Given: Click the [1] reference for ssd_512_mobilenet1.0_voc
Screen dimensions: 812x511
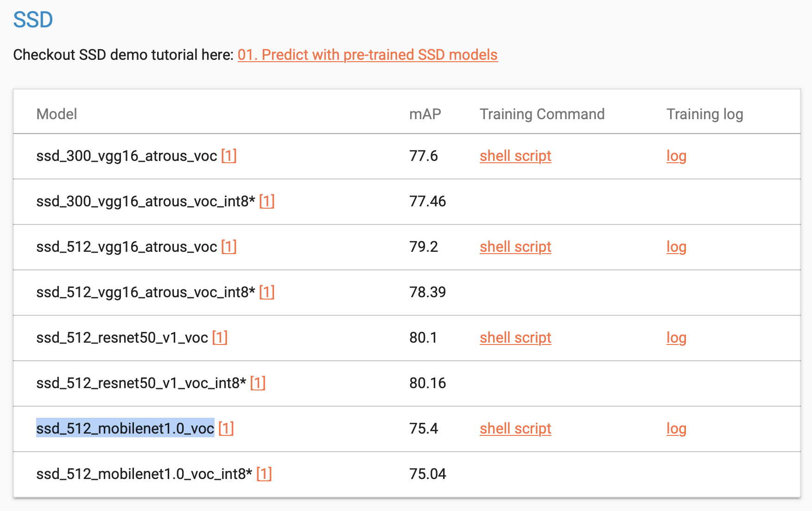Looking at the screenshot, I should (x=227, y=429).
